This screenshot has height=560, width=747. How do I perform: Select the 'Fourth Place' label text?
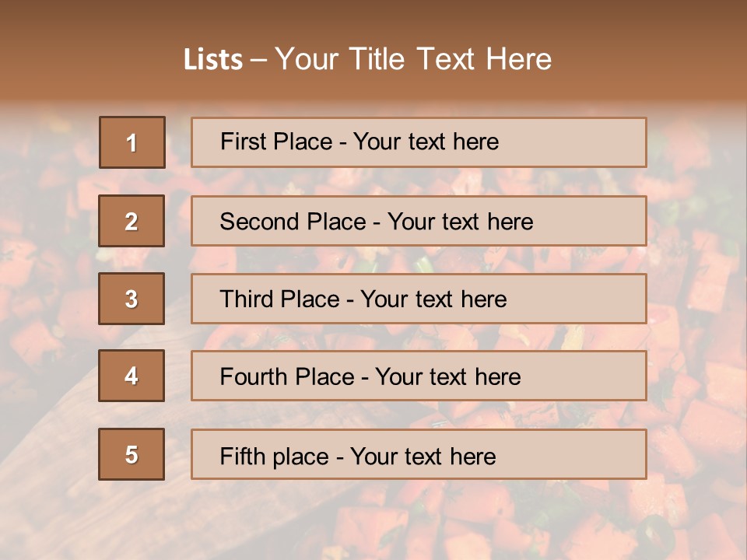point(286,377)
